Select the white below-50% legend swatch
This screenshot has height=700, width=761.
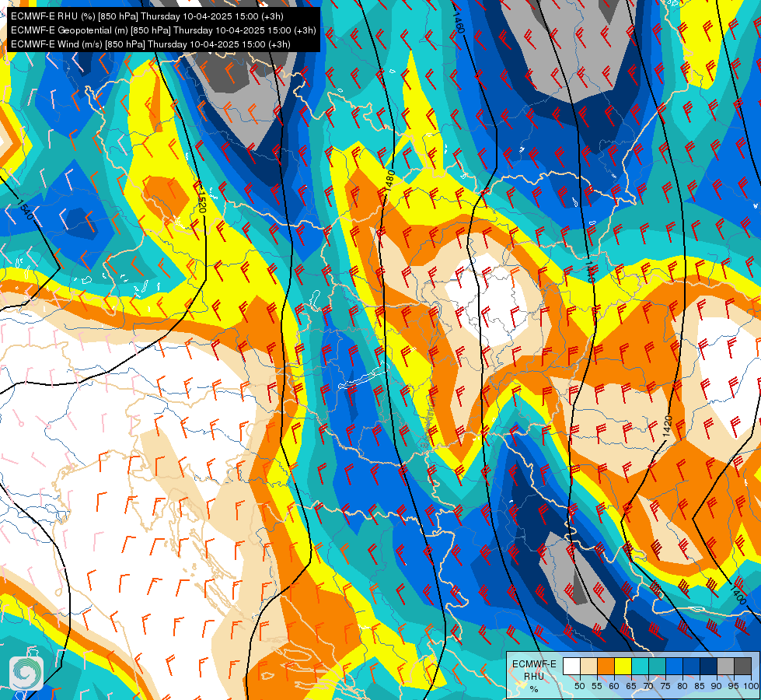pos(571,667)
